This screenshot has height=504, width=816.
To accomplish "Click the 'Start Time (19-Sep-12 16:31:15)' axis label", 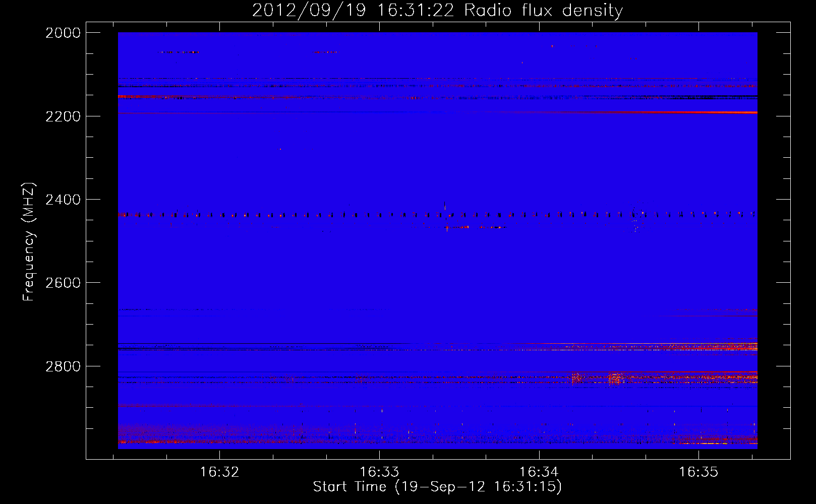I will 437,487.
